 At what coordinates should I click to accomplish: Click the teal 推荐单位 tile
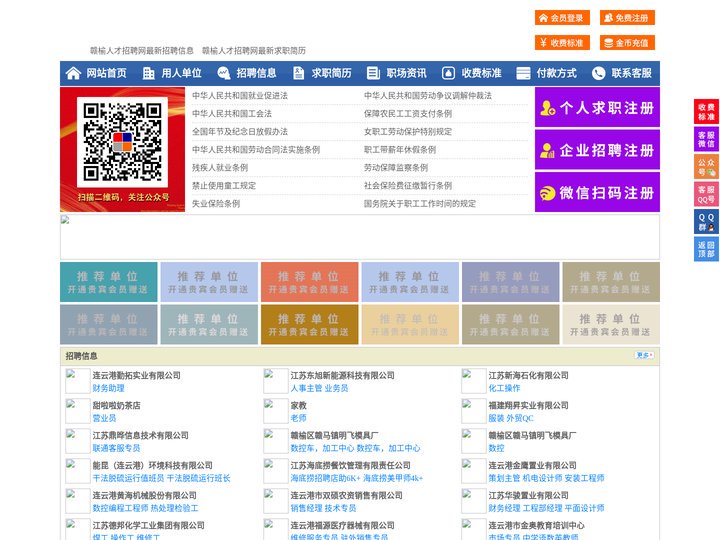[x=108, y=282]
